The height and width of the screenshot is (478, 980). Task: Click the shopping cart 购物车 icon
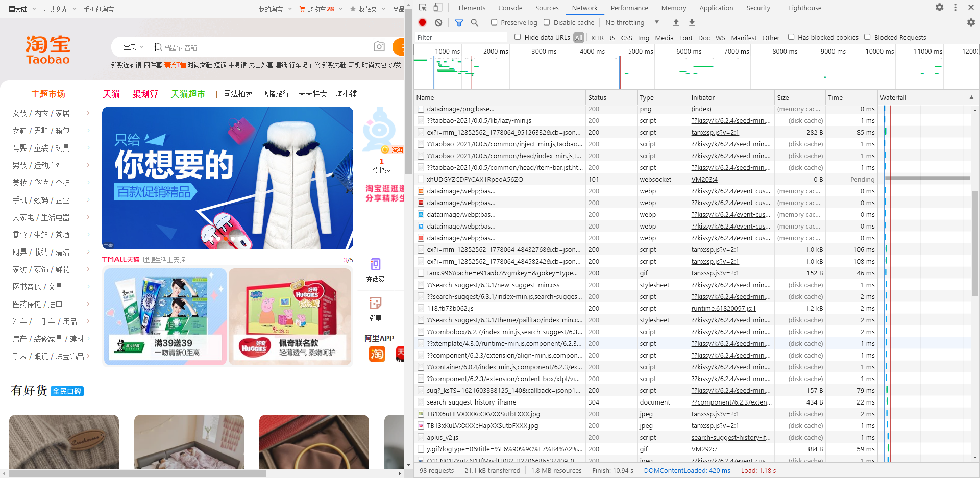tap(302, 9)
